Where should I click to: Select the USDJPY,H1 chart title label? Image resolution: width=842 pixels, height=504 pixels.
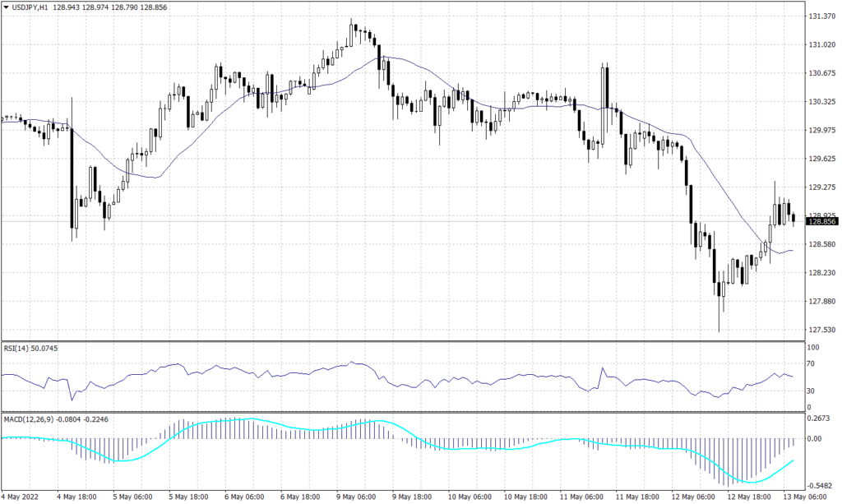[x=31, y=6]
